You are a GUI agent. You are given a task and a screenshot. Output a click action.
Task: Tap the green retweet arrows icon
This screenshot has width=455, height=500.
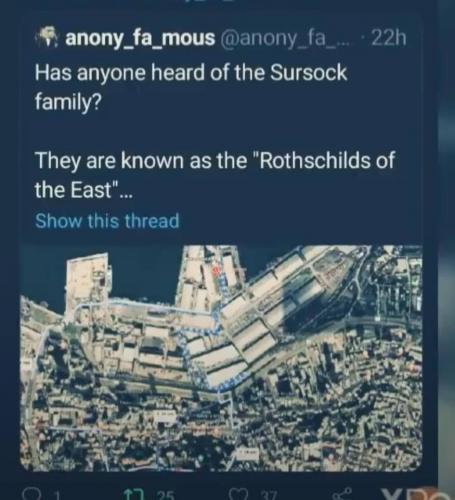tap(133, 494)
